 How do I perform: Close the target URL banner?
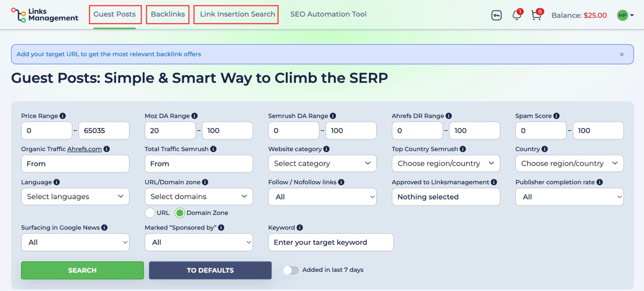click(x=622, y=54)
